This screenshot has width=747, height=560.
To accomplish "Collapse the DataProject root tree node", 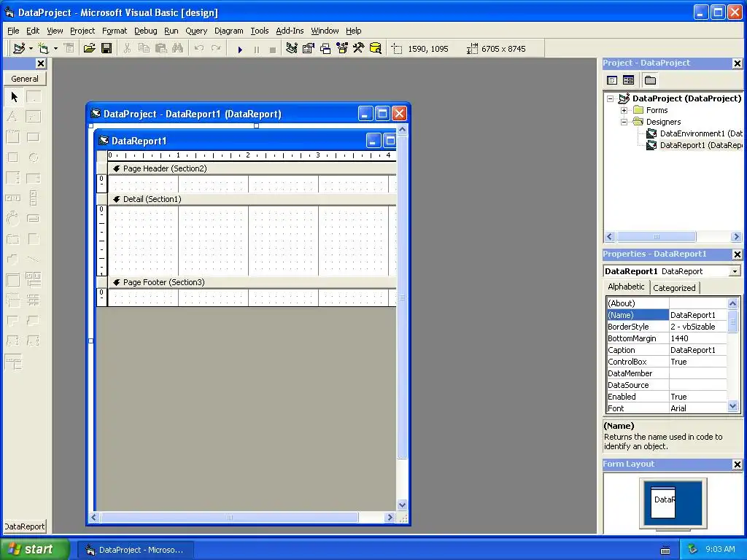I will coord(610,98).
